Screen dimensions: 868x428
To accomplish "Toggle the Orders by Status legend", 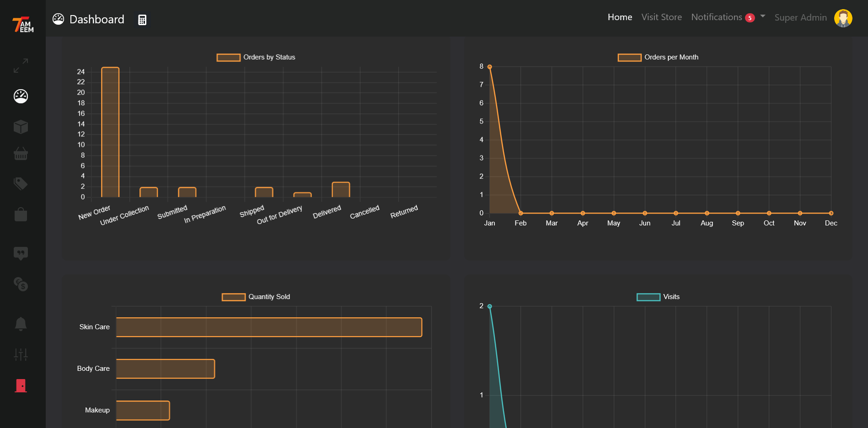I will (256, 57).
